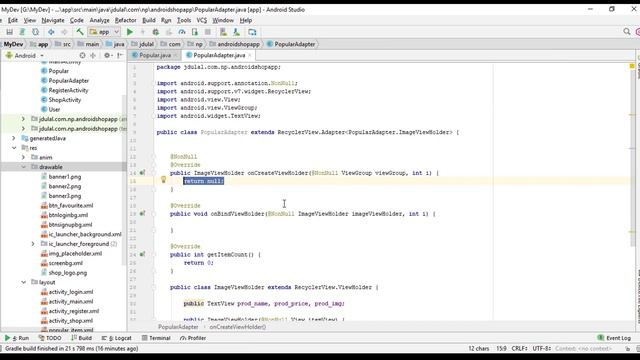
Task: Click the Save All toolbar icon
Action: (x=9, y=32)
